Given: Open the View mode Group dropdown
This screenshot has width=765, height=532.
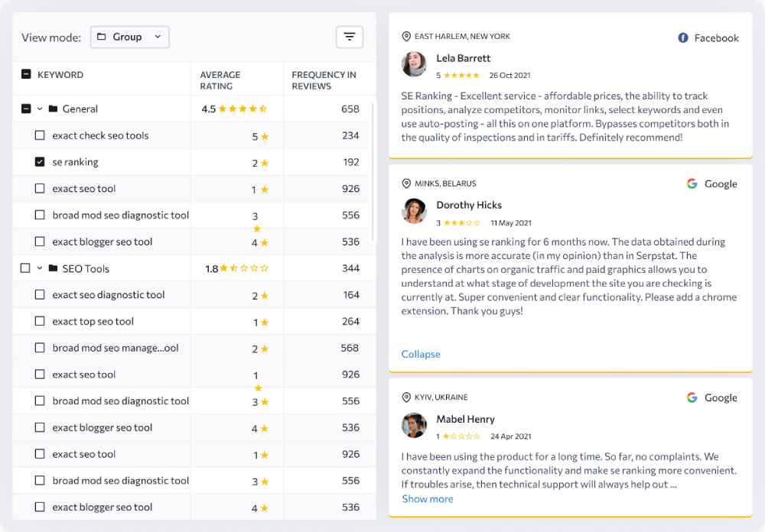Looking at the screenshot, I should click(x=130, y=37).
